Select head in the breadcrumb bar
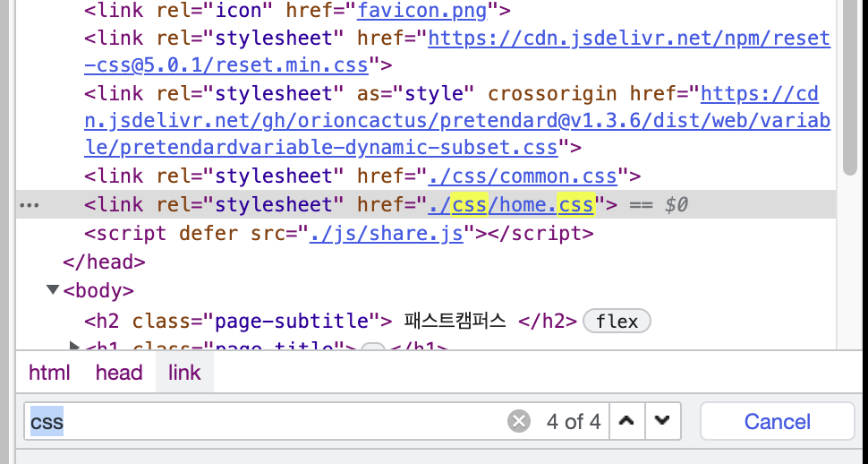 pos(119,373)
